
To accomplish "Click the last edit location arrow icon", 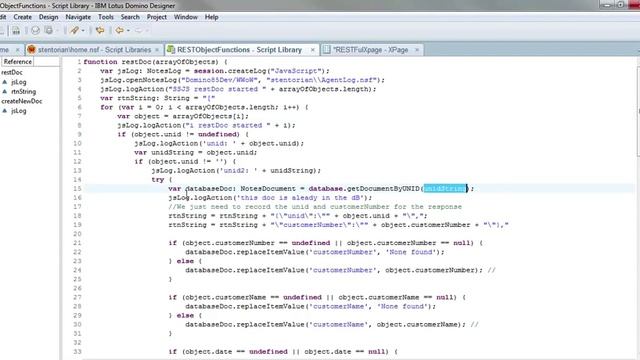I will [100, 31].
